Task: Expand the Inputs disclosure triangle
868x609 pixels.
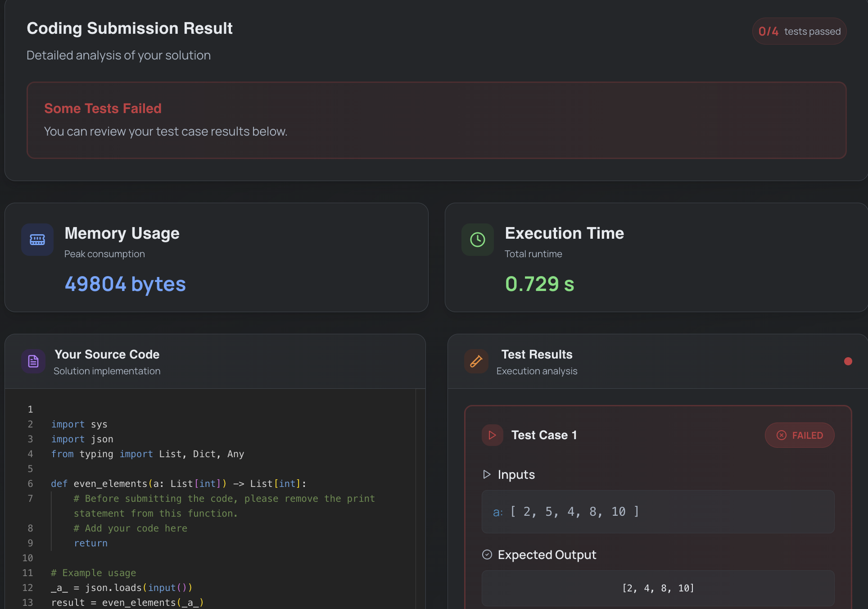Action: (x=487, y=474)
